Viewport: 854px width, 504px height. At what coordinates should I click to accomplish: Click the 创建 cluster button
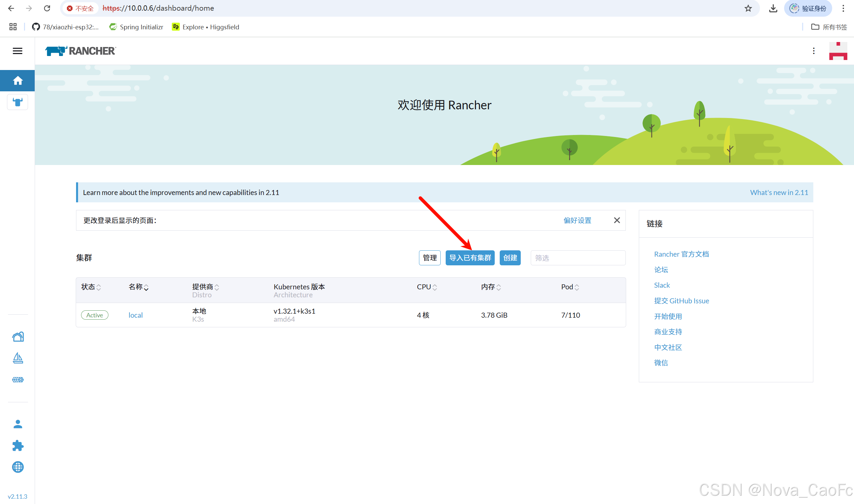coord(510,258)
